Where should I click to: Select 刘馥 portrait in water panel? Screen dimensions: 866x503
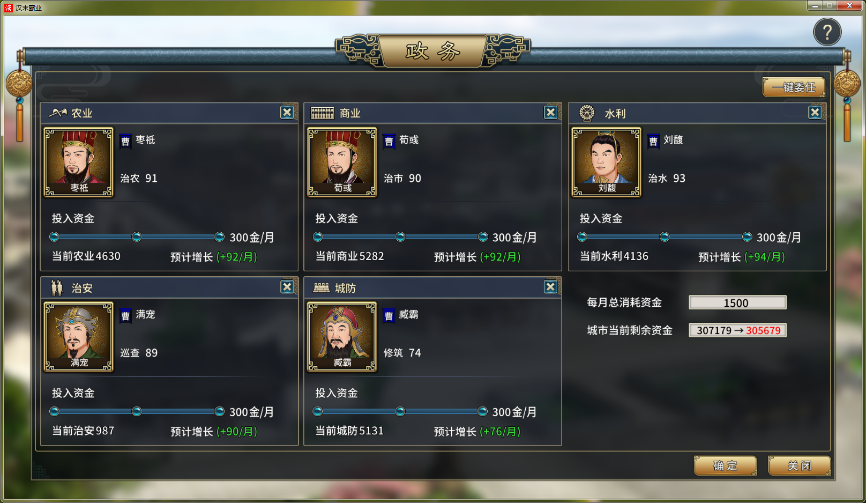coord(606,162)
